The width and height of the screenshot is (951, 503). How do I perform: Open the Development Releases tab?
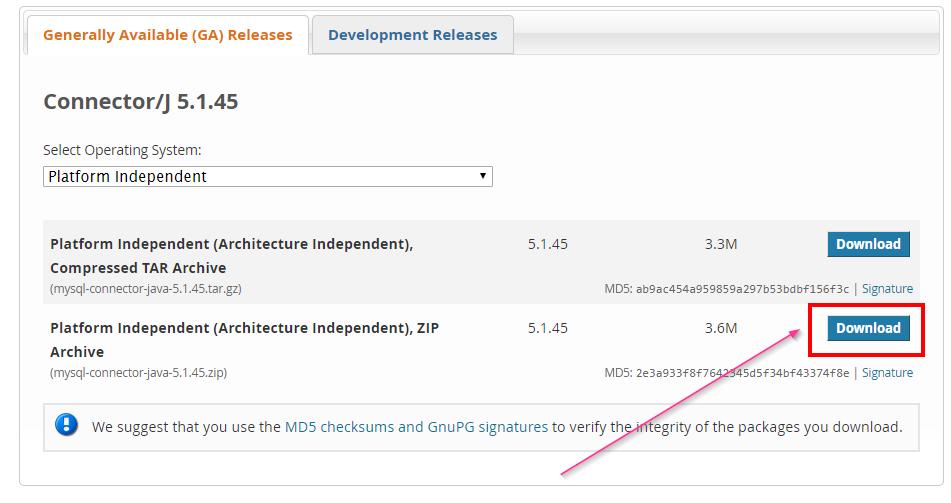coord(412,35)
